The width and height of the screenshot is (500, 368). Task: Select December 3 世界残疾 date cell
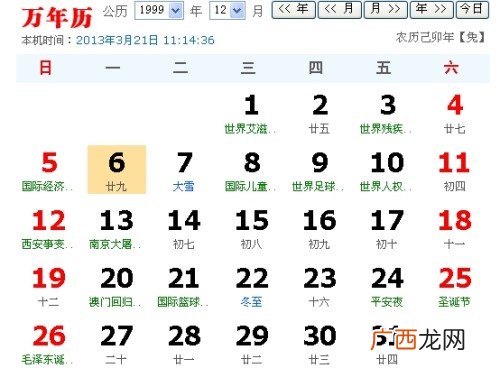(x=387, y=113)
